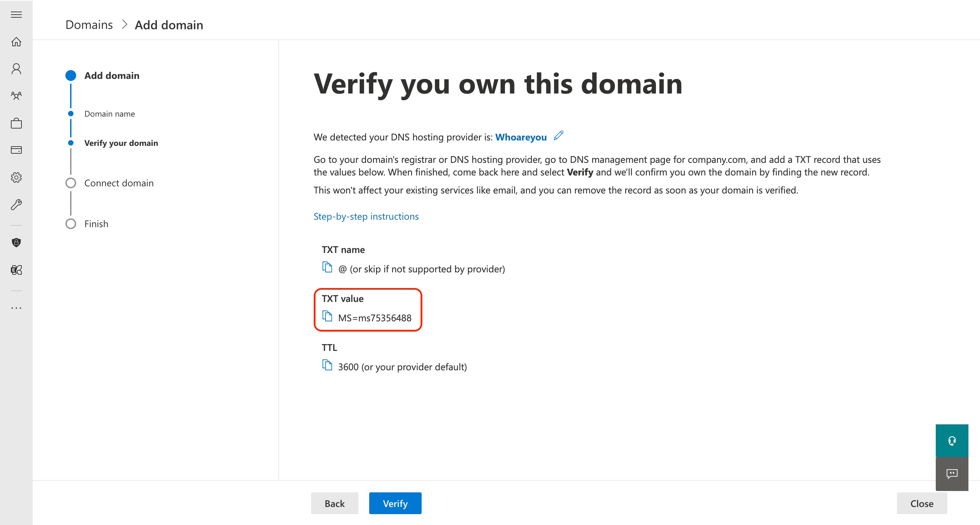Viewport: 980px width, 525px height.
Task: Open Billing card icon in sidebar
Action: (x=16, y=150)
